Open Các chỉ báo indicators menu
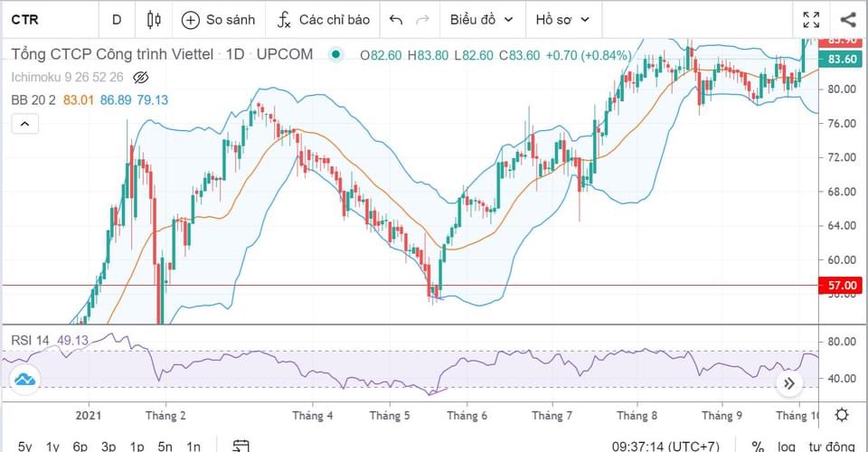 click(x=335, y=20)
